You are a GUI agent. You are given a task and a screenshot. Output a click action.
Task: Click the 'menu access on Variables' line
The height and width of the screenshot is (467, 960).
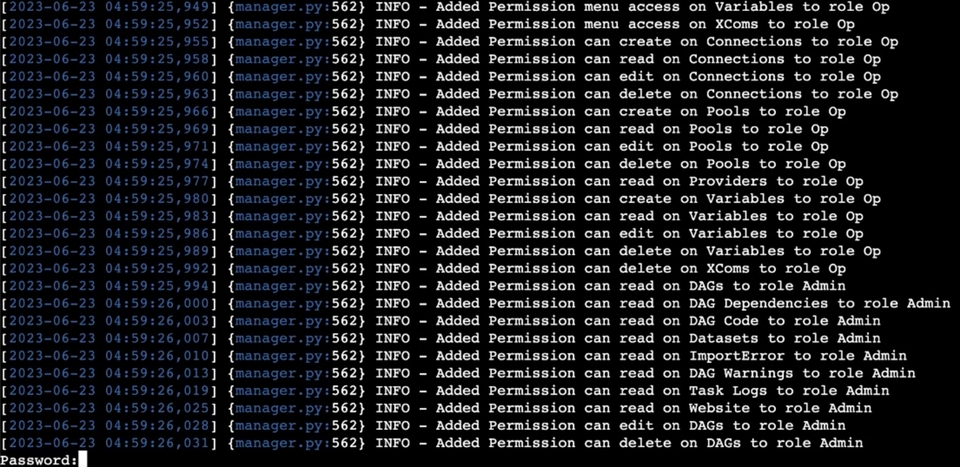(445, 7)
